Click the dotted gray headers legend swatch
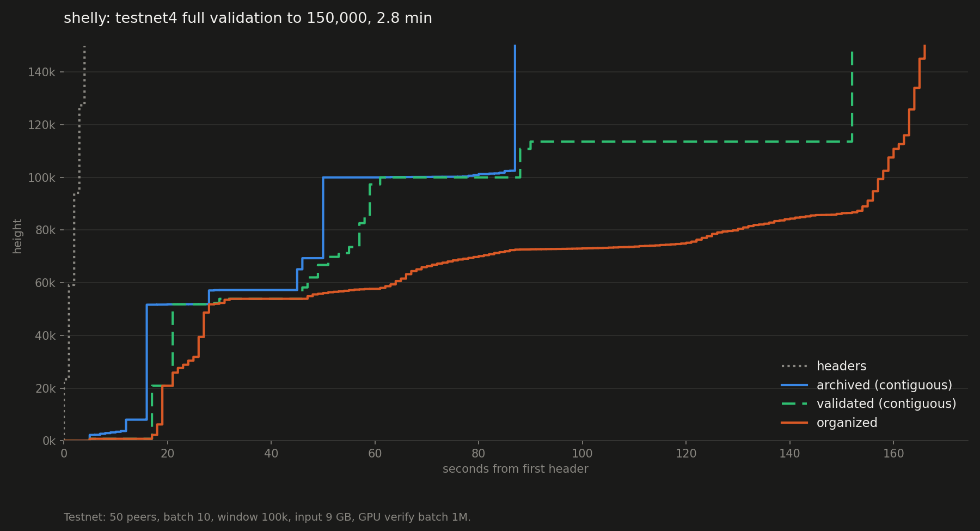 tap(794, 366)
